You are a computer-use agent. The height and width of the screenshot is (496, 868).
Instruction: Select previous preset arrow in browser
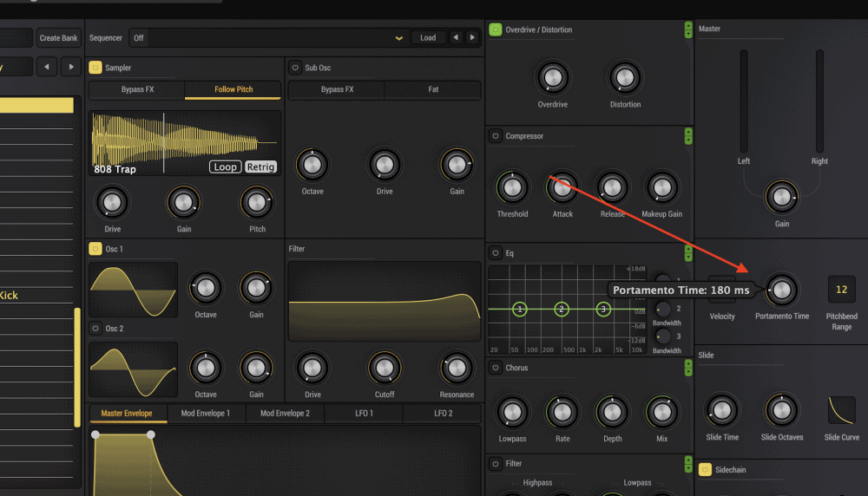coord(47,67)
